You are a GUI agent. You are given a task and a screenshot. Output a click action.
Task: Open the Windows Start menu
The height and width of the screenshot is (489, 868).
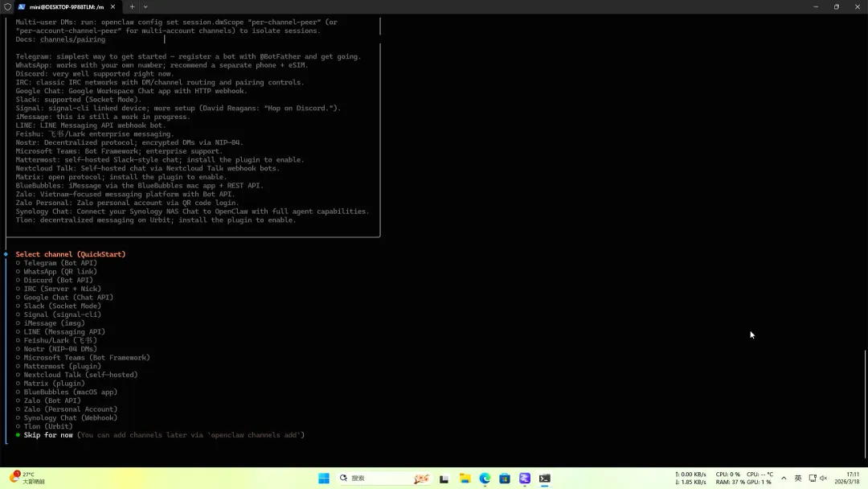coord(324,479)
